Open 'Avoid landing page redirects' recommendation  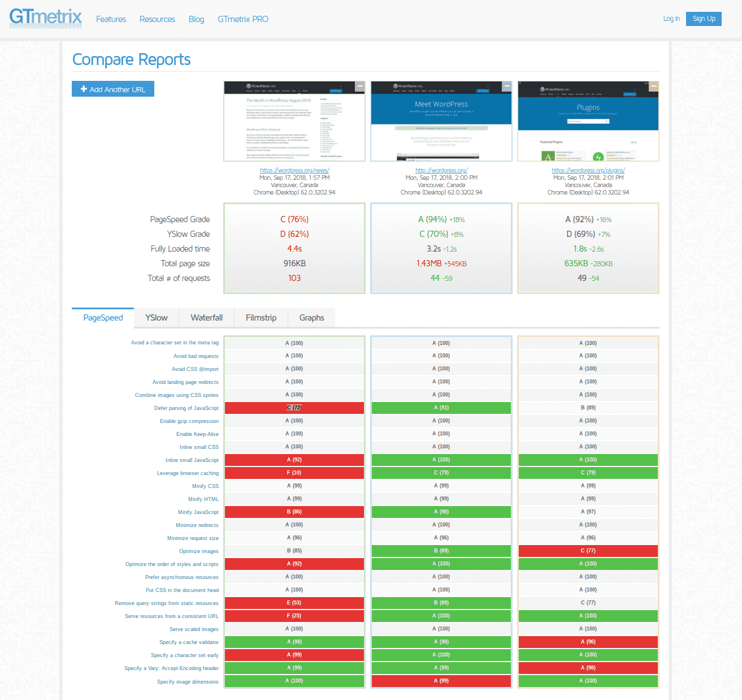[185, 382]
